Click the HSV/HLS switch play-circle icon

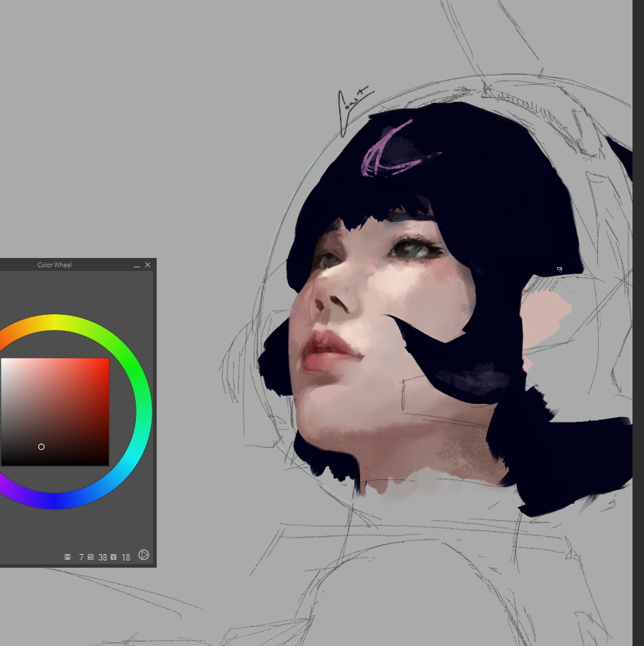coord(143,555)
